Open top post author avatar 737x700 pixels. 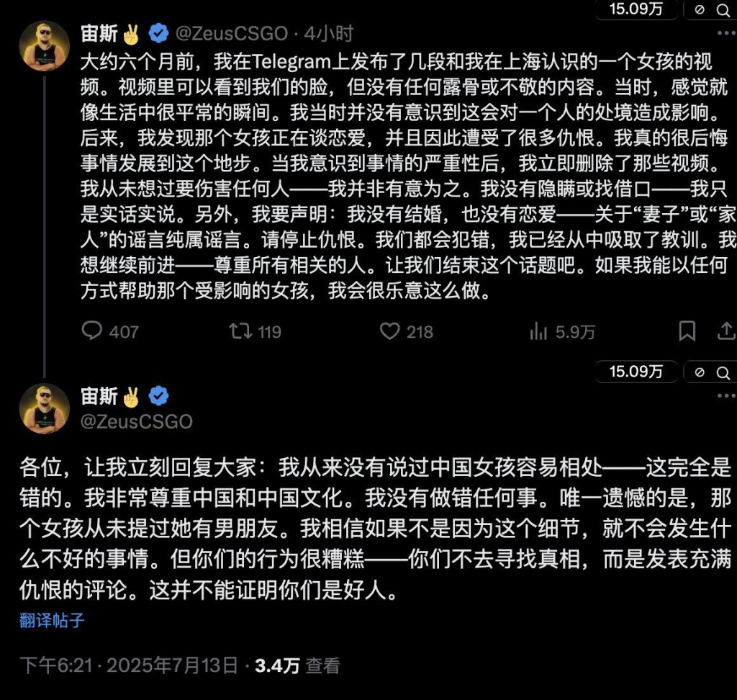45,46
